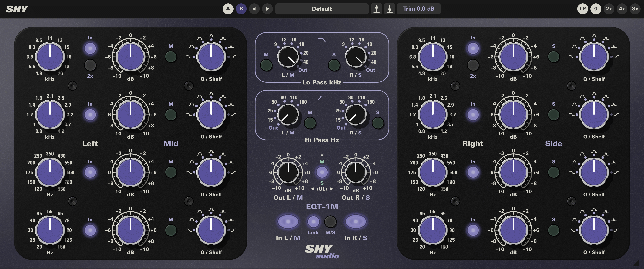Screen dimensions: 644x269
Task: Click the LP oversampling mode button
Action: pyautogui.click(x=582, y=9)
